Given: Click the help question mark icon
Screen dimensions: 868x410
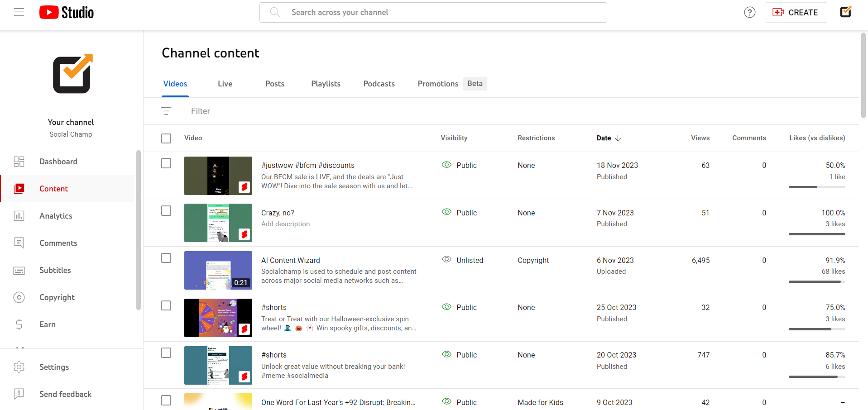Looking at the screenshot, I should pos(749,12).
